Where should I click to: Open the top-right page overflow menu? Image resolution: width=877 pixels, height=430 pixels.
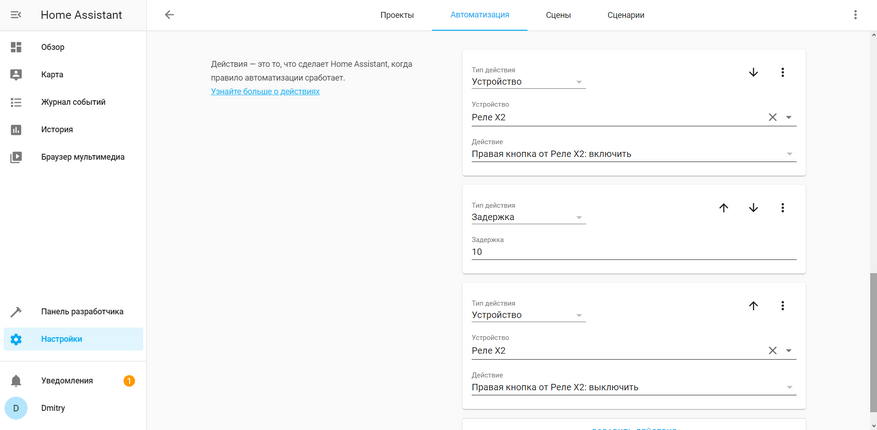coord(855,15)
